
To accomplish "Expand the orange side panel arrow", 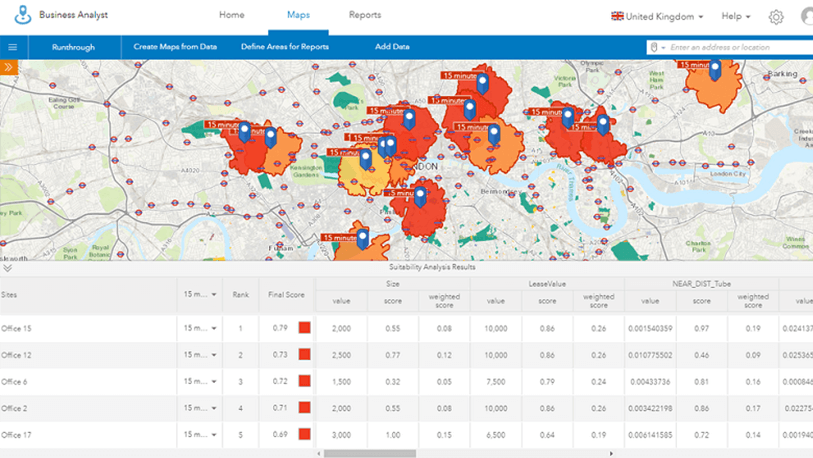I will click(x=9, y=67).
